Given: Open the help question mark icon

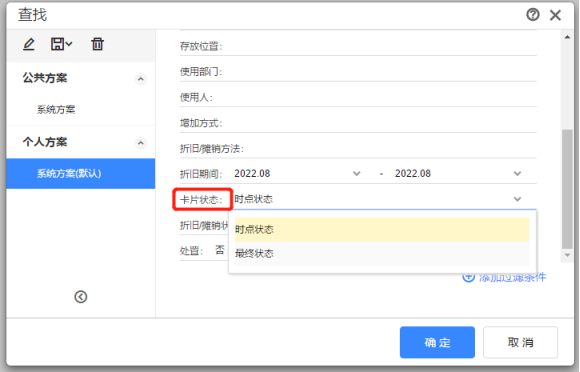Looking at the screenshot, I should click(x=533, y=15).
